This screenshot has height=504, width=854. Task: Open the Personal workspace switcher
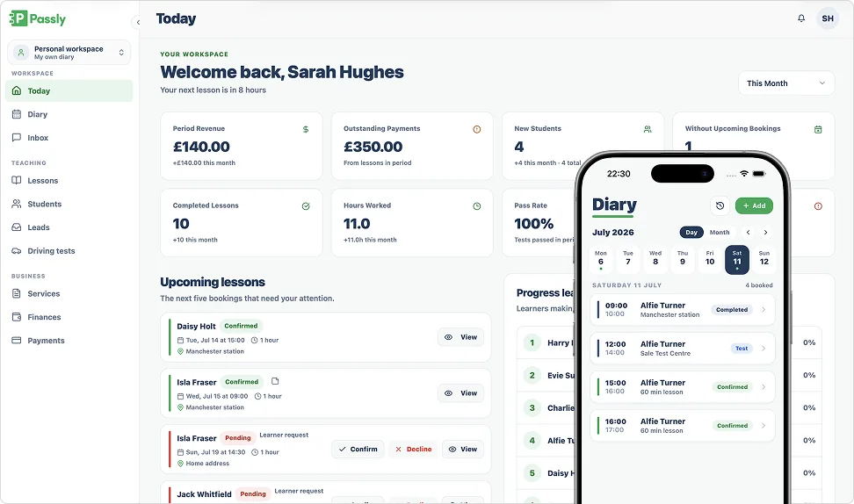69,53
